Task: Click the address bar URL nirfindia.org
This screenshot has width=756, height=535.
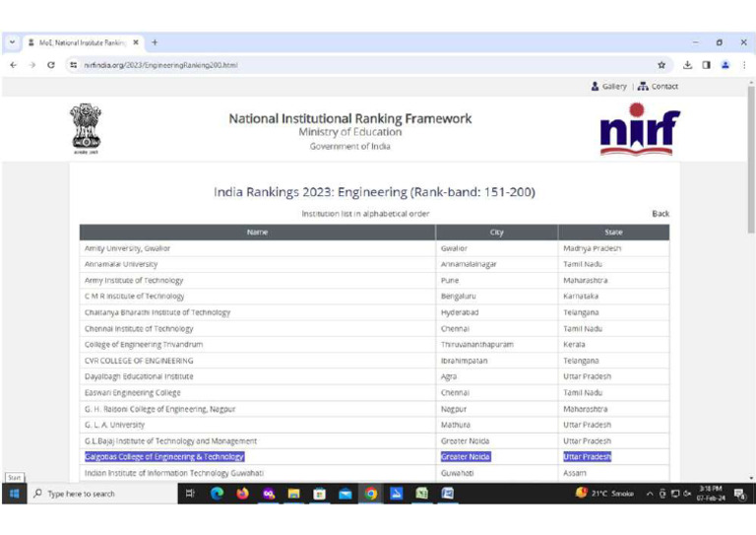Action: pos(160,65)
